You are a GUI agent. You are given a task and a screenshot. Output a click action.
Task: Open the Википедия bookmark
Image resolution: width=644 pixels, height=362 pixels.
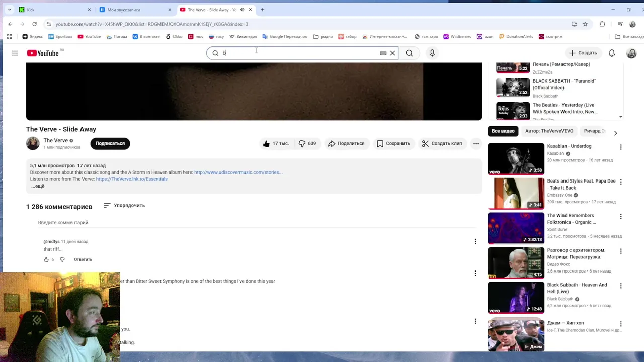pos(243,36)
